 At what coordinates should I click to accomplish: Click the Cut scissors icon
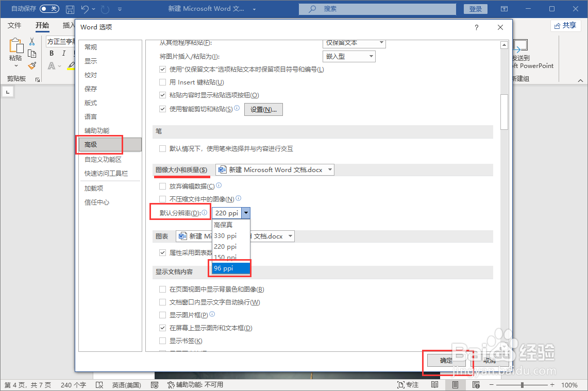tap(32, 42)
